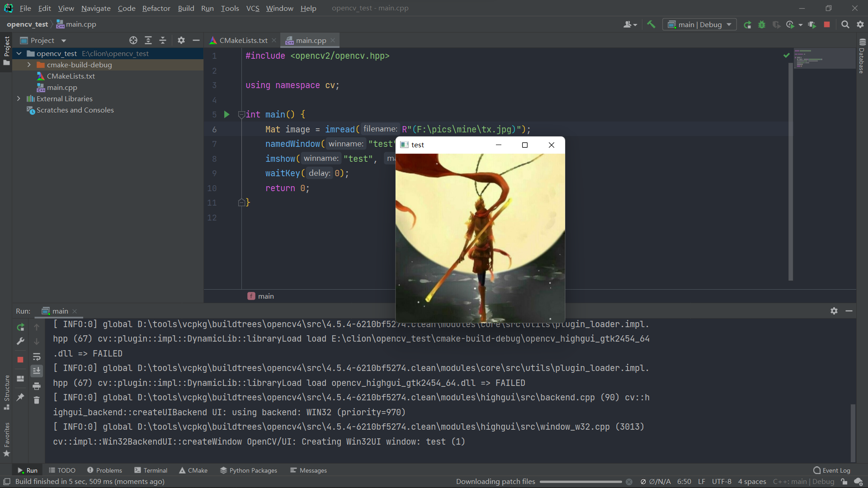This screenshot has height=488, width=868.
Task: Click red Stop square in Run panel
Action: tap(20, 360)
